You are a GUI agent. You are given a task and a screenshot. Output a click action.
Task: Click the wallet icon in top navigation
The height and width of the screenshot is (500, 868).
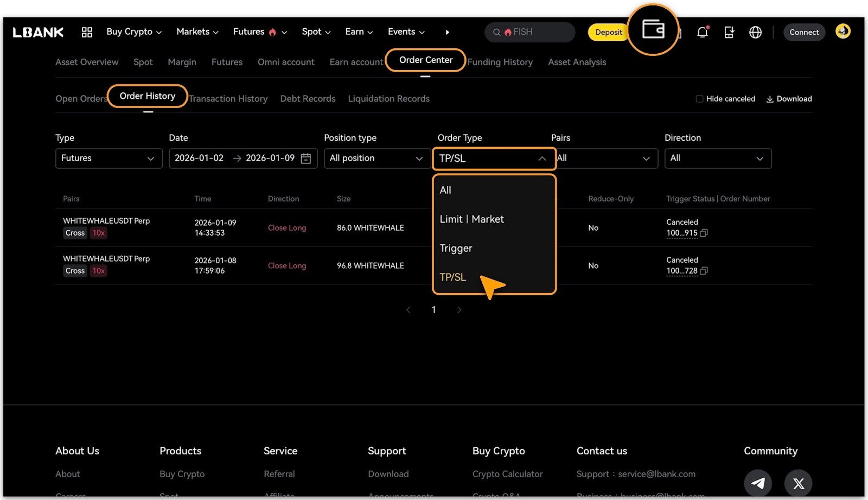pos(653,29)
